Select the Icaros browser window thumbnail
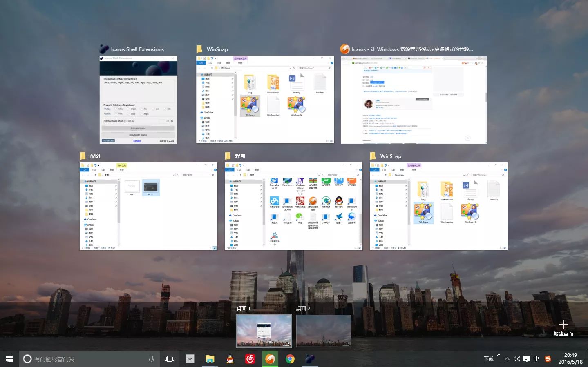Viewport: 588px width, 367px height. [x=414, y=100]
